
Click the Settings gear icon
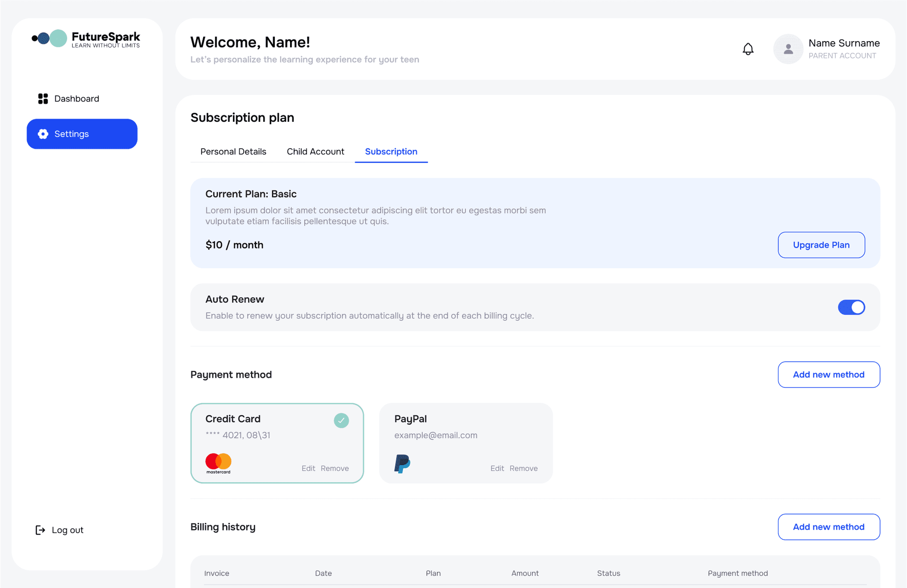(43, 134)
